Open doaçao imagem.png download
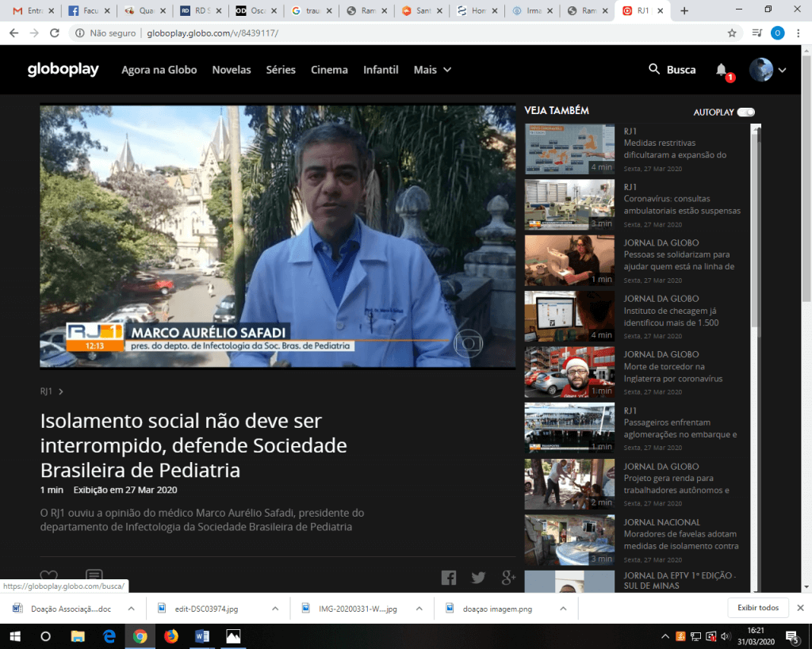The height and width of the screenshot is (649, 812). pyautogui.click(x=497, y=609)
